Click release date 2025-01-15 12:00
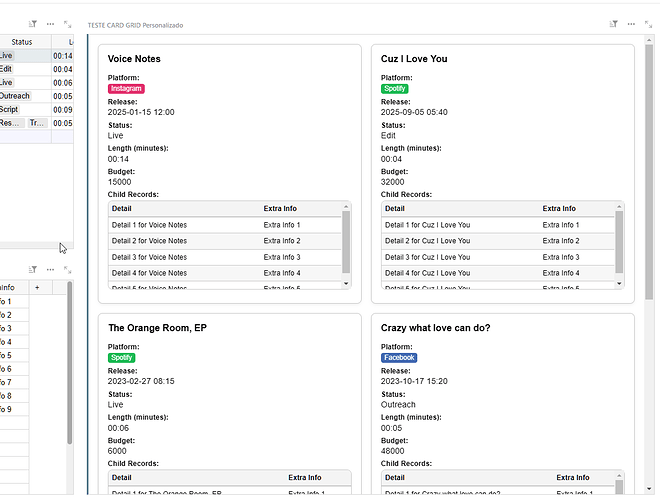 (141, 112)
